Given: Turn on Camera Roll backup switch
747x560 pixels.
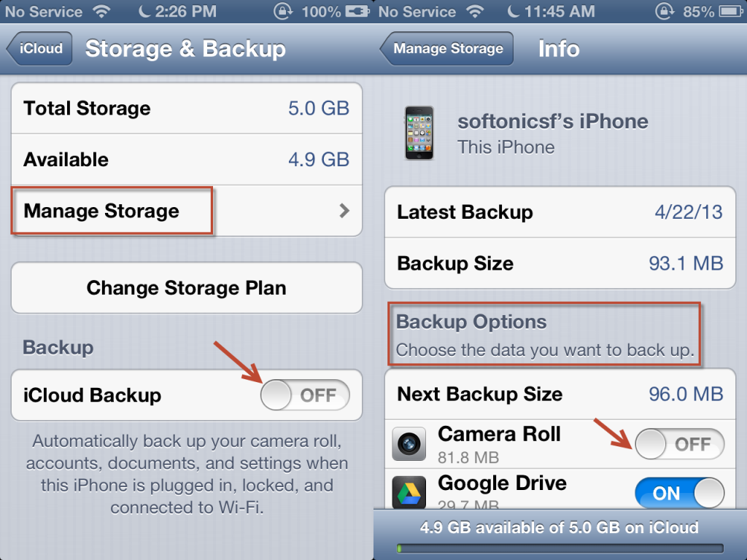Looking at the screenshot, I should click(680, 444).
